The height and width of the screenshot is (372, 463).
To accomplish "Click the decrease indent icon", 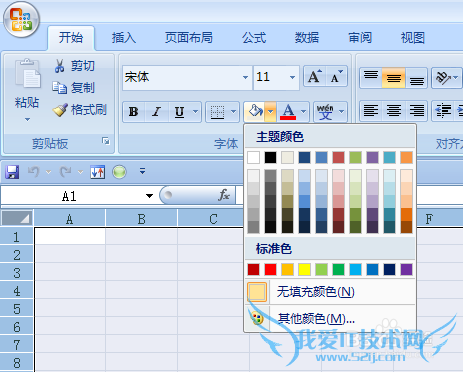I will tap(443, 111).
